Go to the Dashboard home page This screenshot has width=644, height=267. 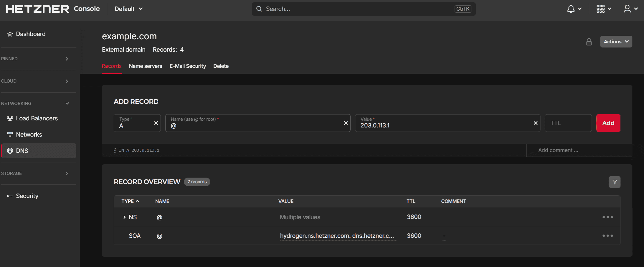point(31,34)
